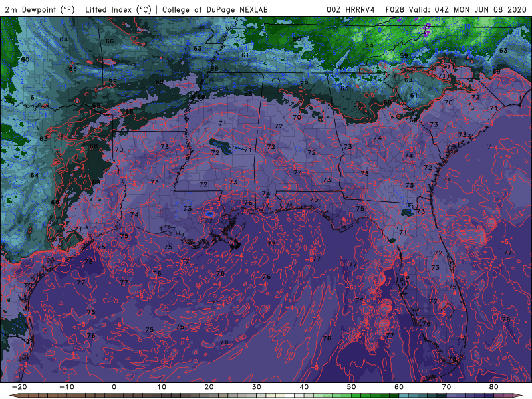Click the black "53" dewpoint value on the map
This screenshot has height=399, width=532.
click(x=370, y=45)
